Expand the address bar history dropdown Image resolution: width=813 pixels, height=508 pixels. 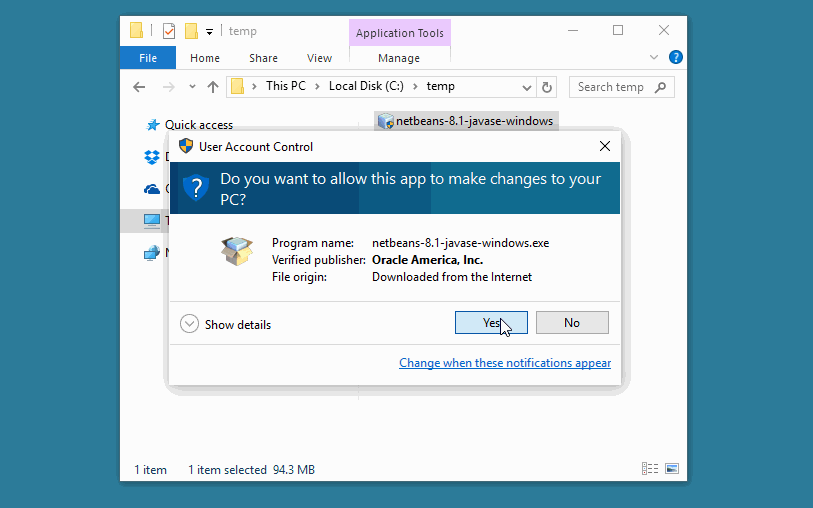[526, 87]
